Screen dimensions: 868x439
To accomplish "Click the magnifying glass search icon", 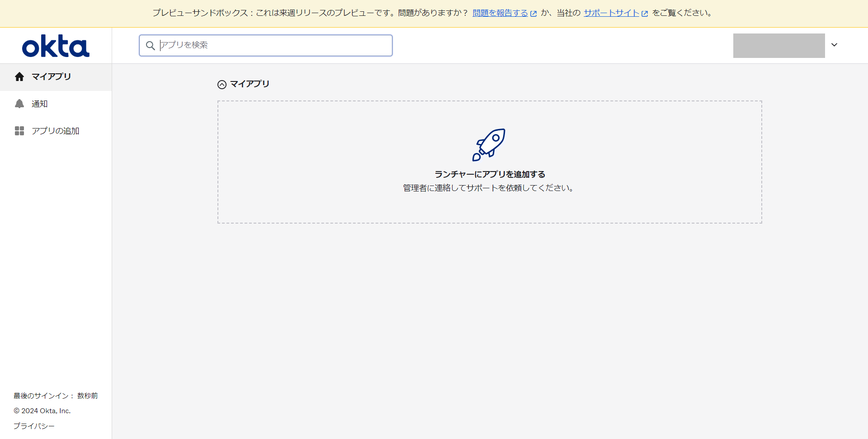I will point(151,46).
